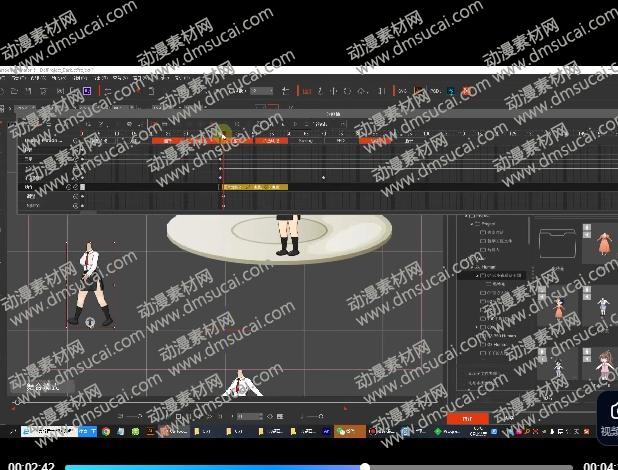This screenshot has width=618, height=470.
Task: Click the video player progress bar handle
Action: coord(365,466)
